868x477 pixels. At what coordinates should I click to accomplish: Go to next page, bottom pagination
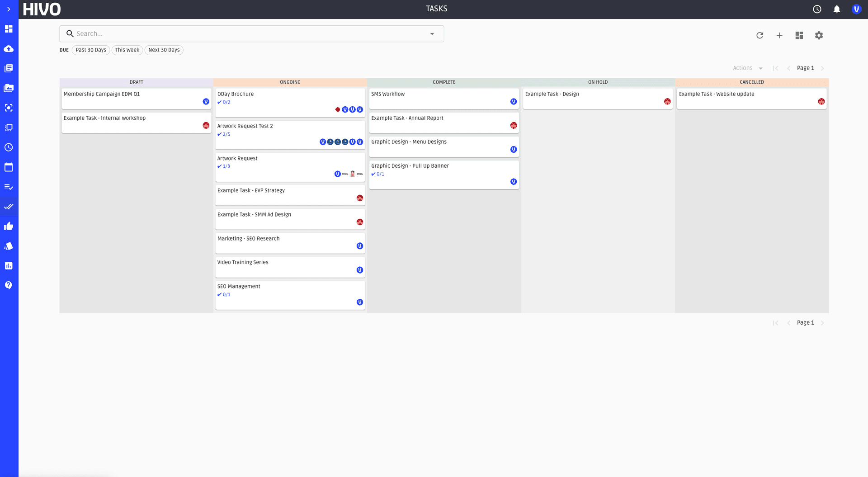point(822,323)
